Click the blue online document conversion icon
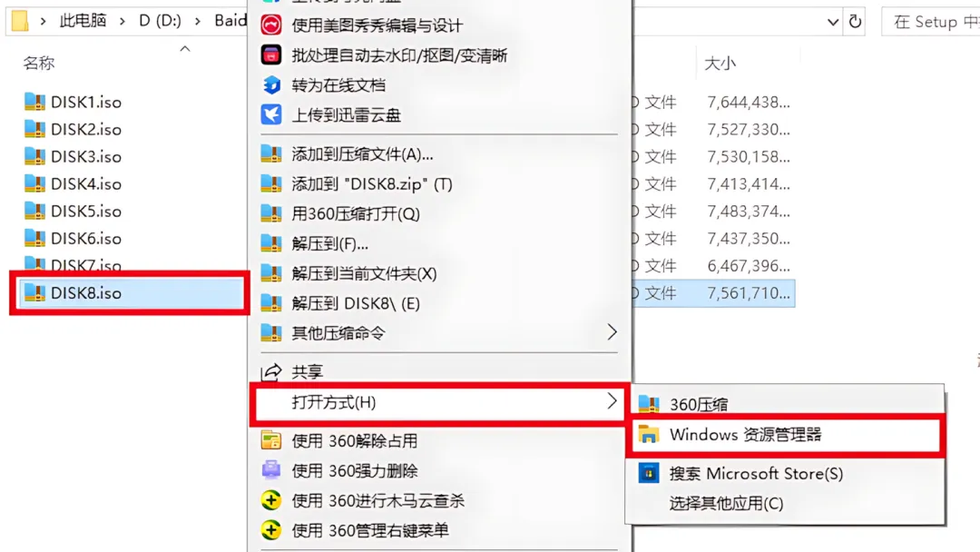 click(270, 85)
